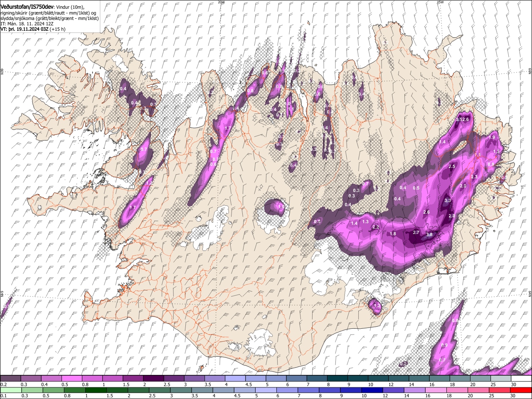Click the 2.7 precipitation value on map

pyautogui.click(x=416, y=232)
